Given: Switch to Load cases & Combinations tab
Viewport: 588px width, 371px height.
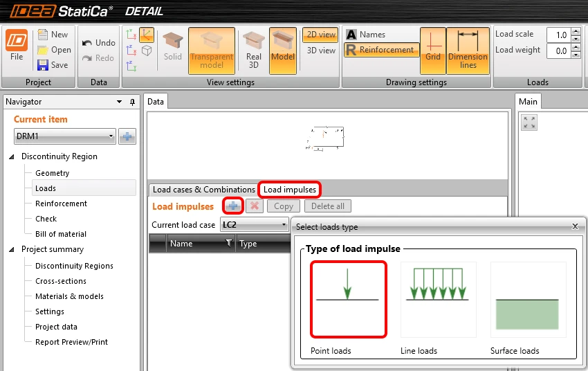Looking at the screenshot, I should pyautogui.click(x=203, y=190).
